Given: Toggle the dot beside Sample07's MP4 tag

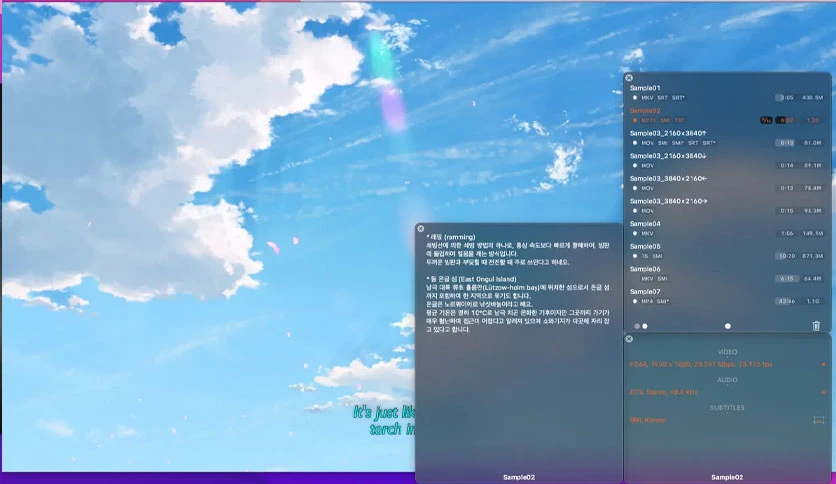Looking at the screenshot, I should tap(634, 301).
